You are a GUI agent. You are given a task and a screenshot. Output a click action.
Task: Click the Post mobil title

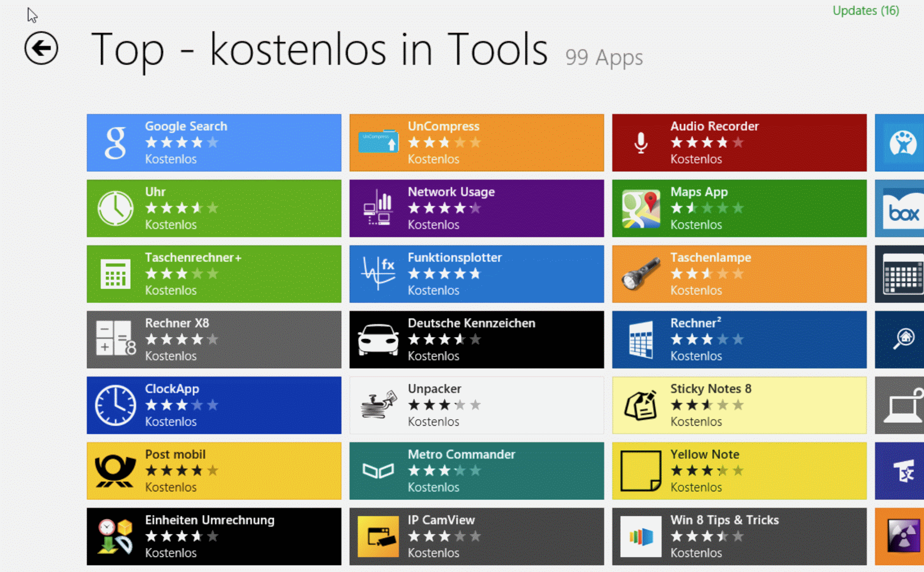[x=175, y=454]
